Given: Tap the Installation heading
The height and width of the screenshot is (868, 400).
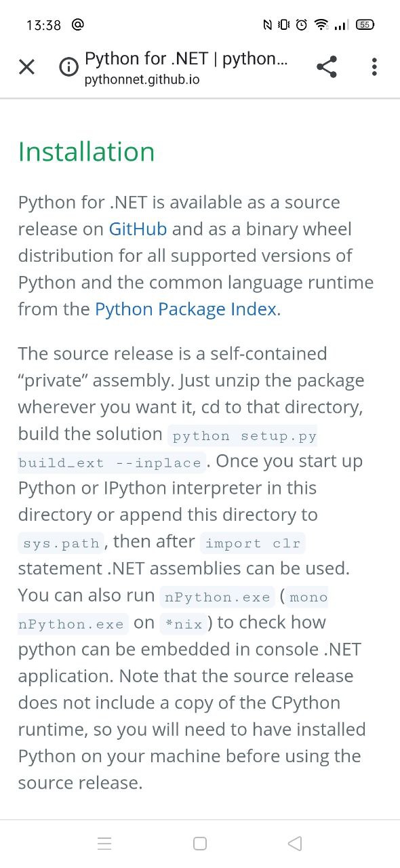Looking at the screenshot, I should click(87, 151).
